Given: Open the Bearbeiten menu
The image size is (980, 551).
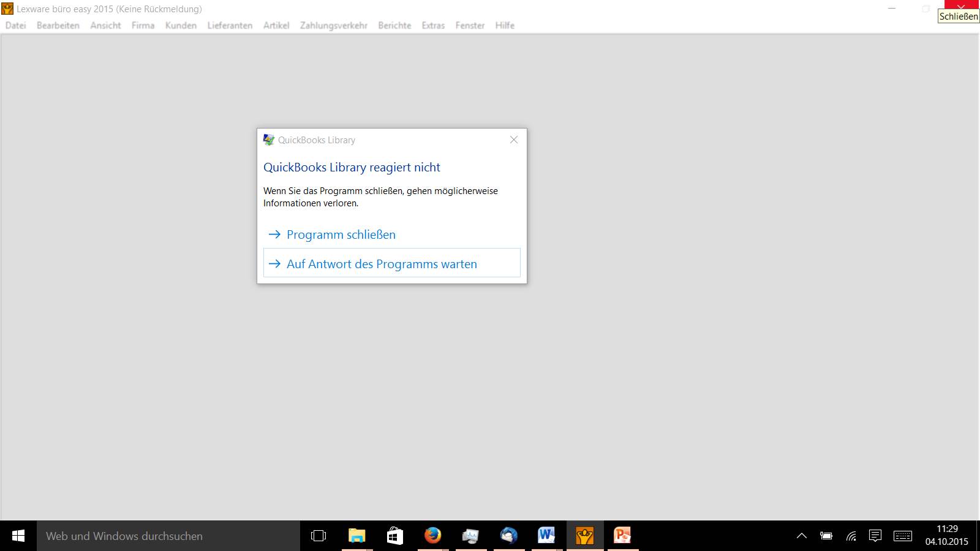Looking at the screenshot, I should 58,25.
